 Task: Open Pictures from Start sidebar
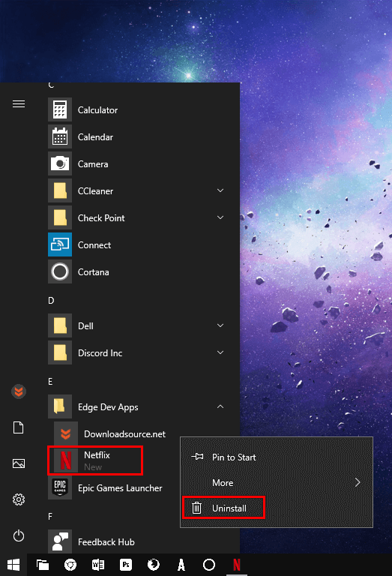point(19,463)
